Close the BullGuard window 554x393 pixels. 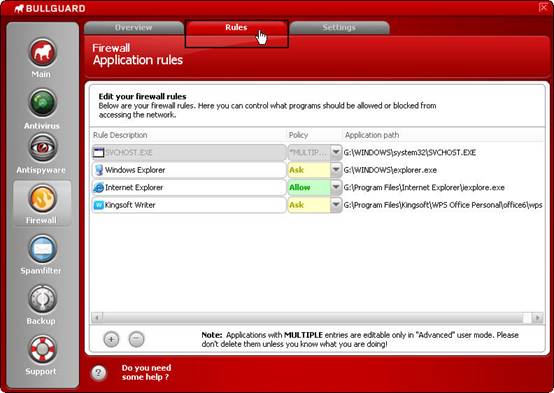[544, 7]
